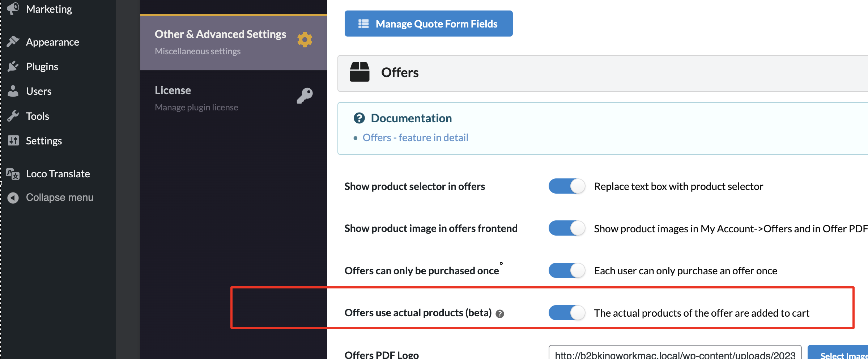Switch to the License tab

point(234,98)
